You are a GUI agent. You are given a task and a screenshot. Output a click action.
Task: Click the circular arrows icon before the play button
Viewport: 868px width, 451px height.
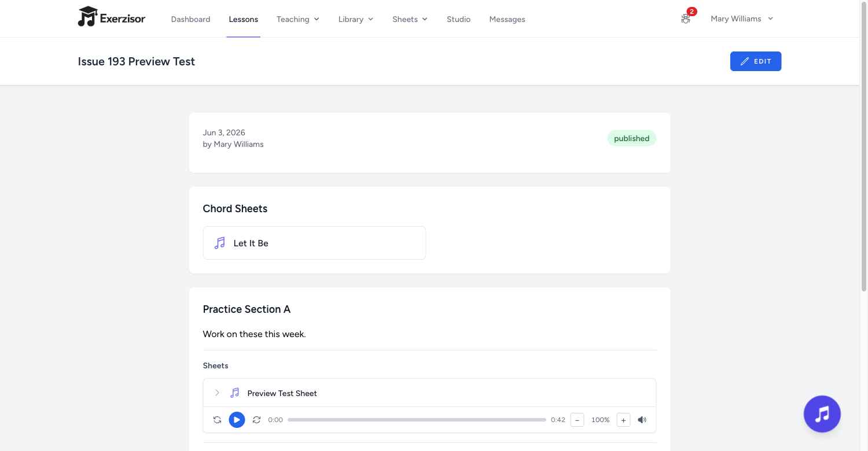pos(217,420)
